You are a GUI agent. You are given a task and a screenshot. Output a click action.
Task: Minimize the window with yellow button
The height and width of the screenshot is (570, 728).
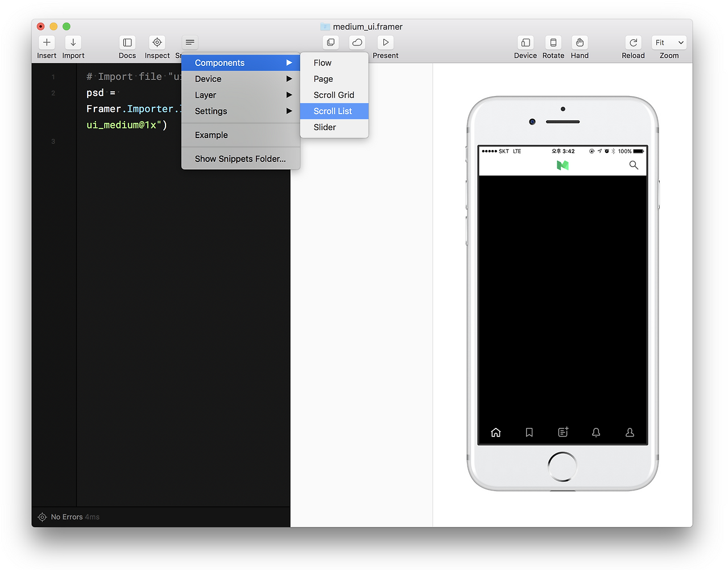tap(53, 26)
